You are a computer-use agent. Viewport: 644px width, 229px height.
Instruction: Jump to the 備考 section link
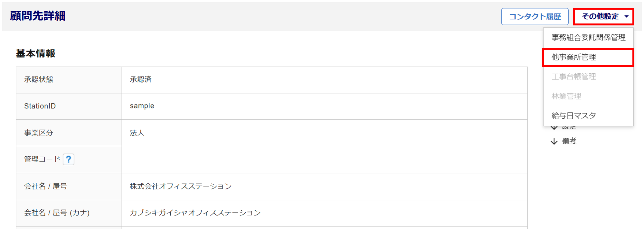(x=569, y=141)
